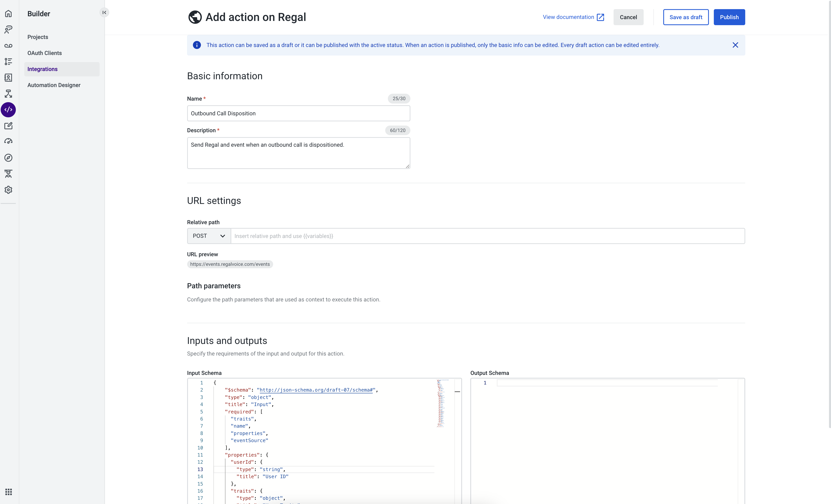Open the task list sidebar icon
831x504 pixels.
point(8,62)
